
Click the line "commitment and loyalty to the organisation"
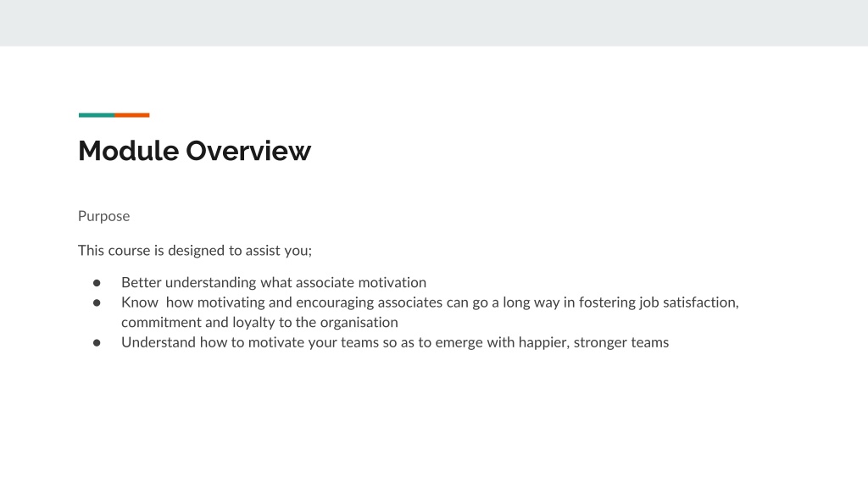click(259, 322)
